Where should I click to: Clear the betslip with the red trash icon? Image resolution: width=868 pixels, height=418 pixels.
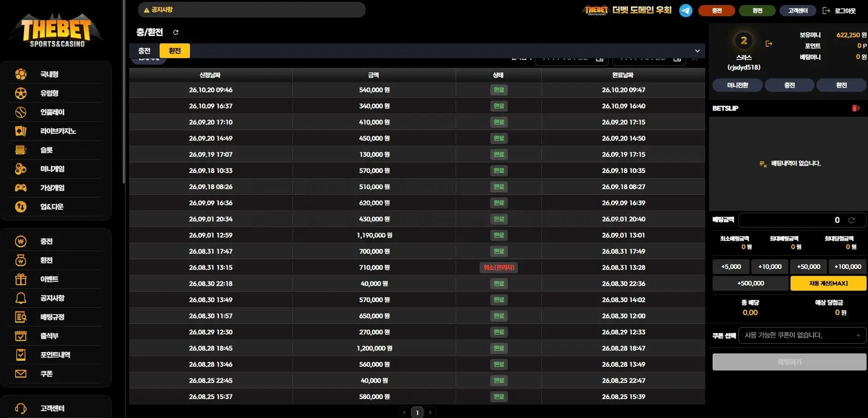click(856, 108)
